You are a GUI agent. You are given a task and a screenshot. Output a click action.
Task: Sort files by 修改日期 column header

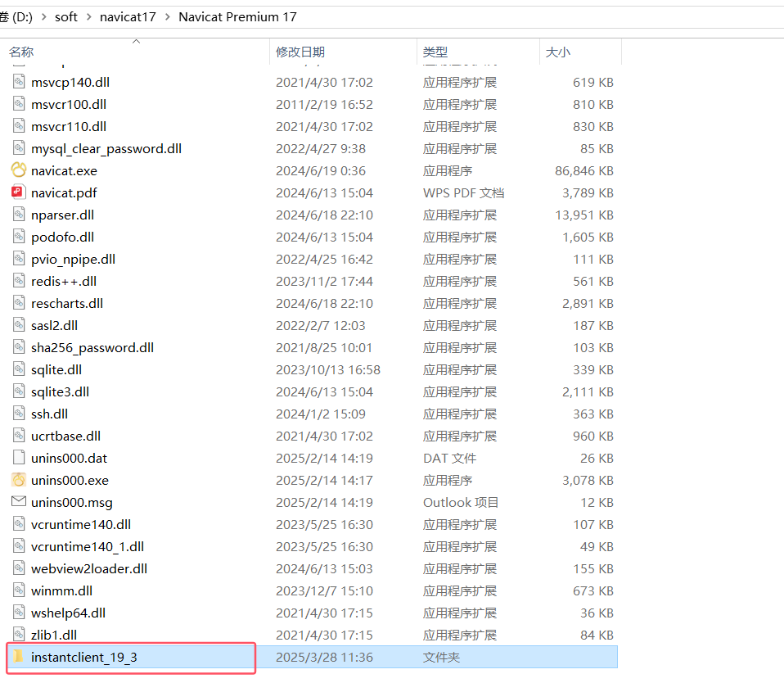click(x=300, y=52)
